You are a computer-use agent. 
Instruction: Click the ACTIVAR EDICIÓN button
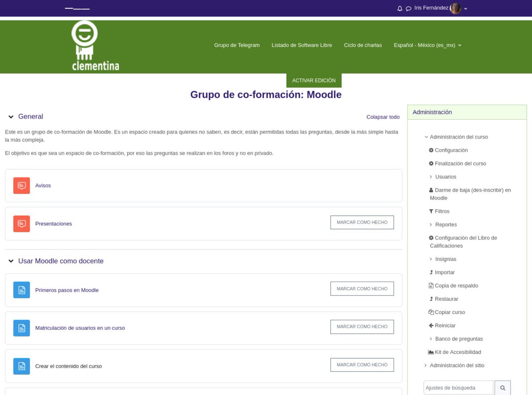pos(314,81)
